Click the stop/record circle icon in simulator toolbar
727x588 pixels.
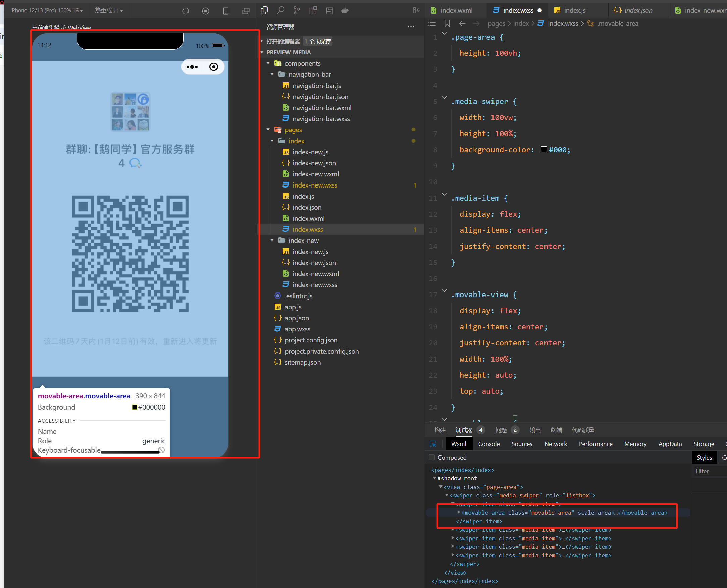tap(205, 11)
